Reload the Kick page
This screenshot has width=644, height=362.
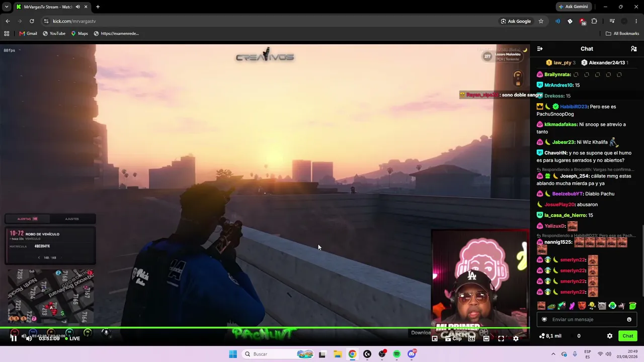pyautogui.click(x=32, y=21)
